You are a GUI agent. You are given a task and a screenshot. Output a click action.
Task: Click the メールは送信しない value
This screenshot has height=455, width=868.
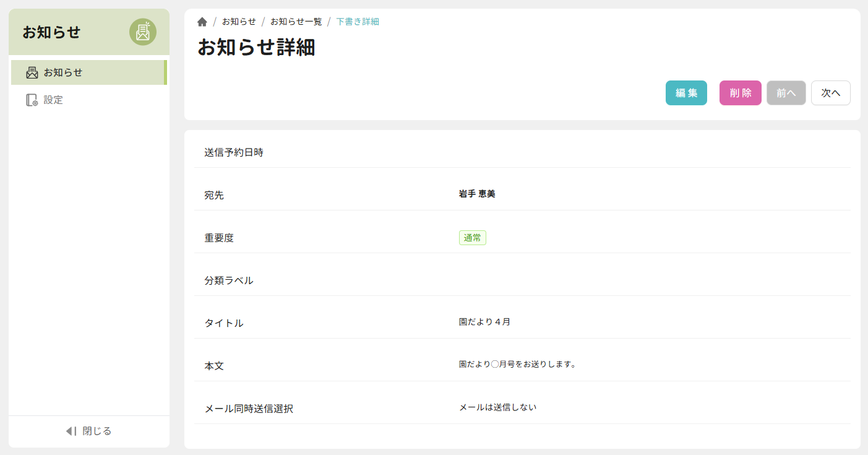(497, 407)
